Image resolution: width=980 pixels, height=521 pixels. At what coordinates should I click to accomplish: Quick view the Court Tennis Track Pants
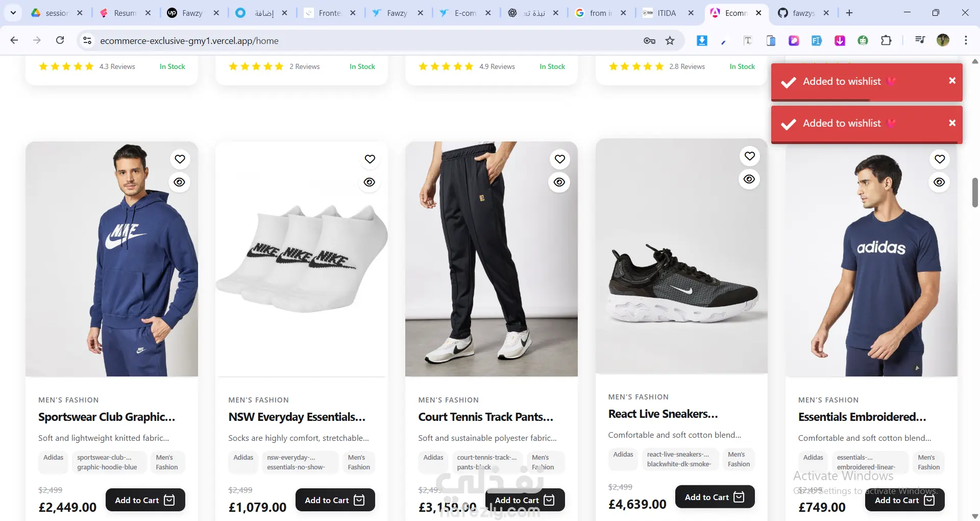tap(559, 182)
